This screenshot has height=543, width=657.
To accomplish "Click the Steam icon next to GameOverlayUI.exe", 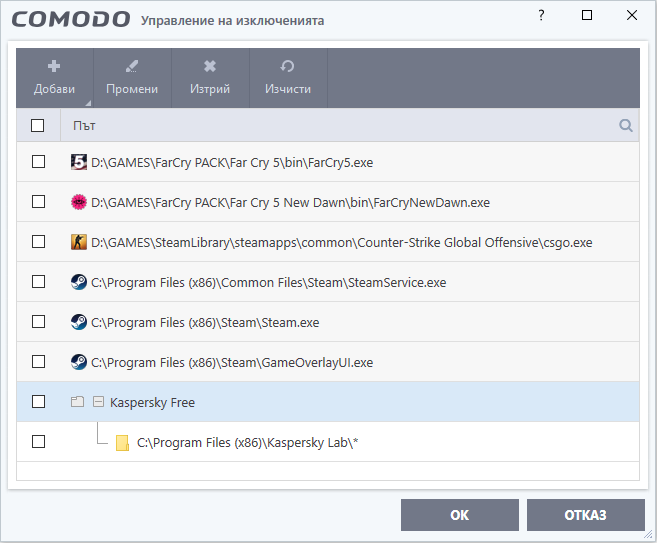I will click(x=78, y=362).
